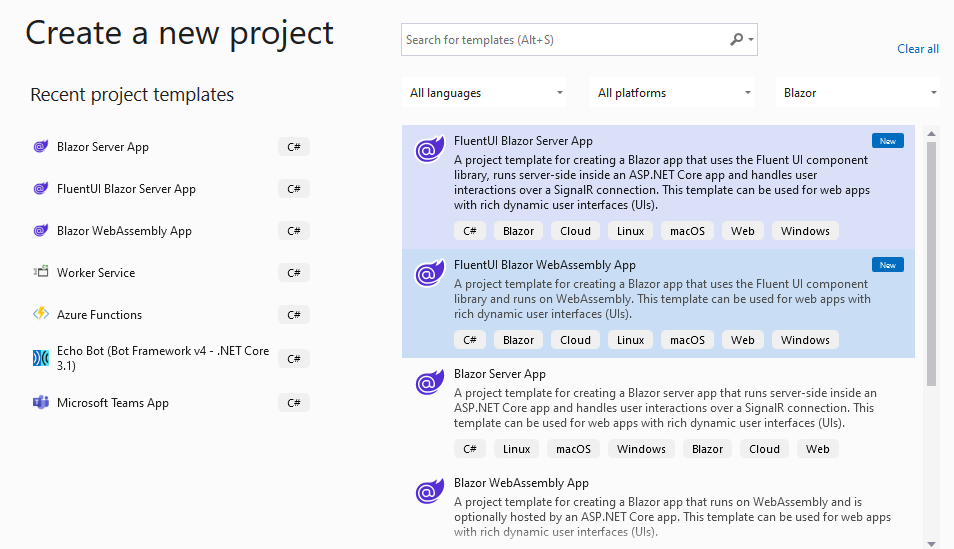Click the FluentUI Blazor WebAssembly App template icon
This screenshot has height=549, width=954.
430,274
